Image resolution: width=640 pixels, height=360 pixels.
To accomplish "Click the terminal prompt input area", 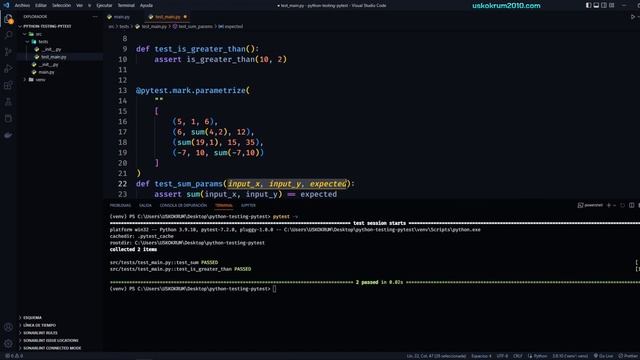I will 274,289.
